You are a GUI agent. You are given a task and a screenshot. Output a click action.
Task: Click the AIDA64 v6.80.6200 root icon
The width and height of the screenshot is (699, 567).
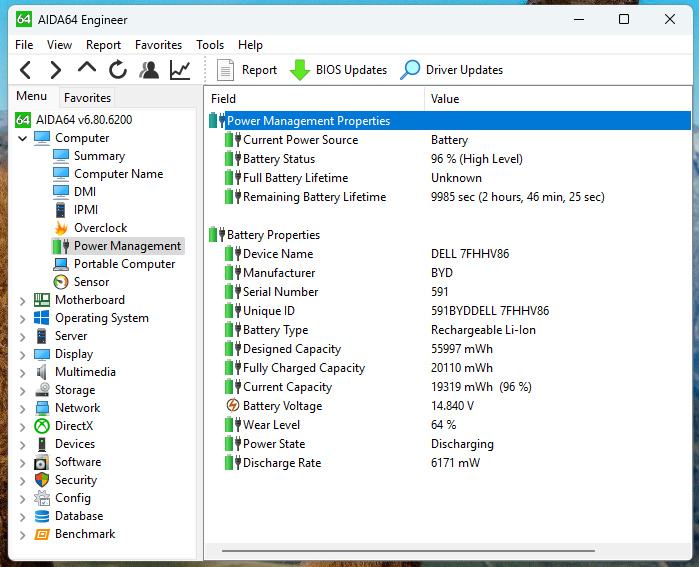click(x=23, y=119)
